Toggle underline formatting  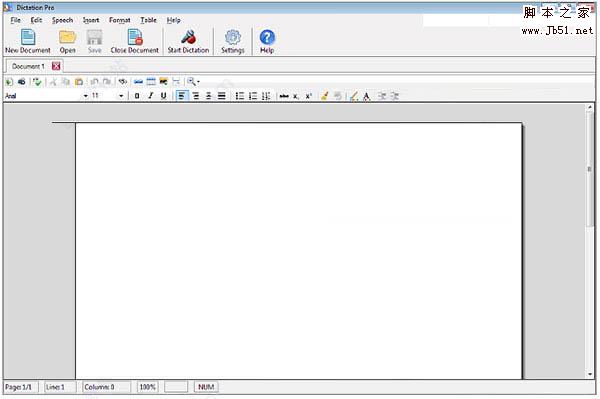163,96
